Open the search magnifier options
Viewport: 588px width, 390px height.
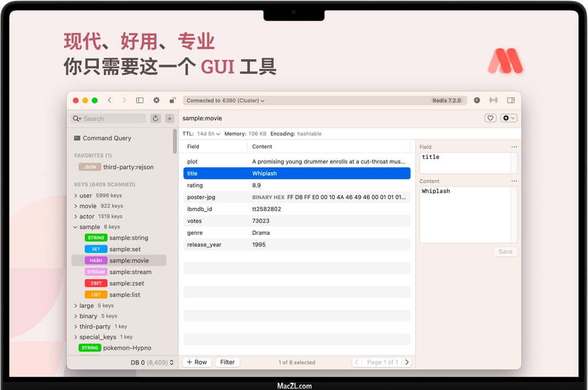pyautogui.click(x=77, y=119)
